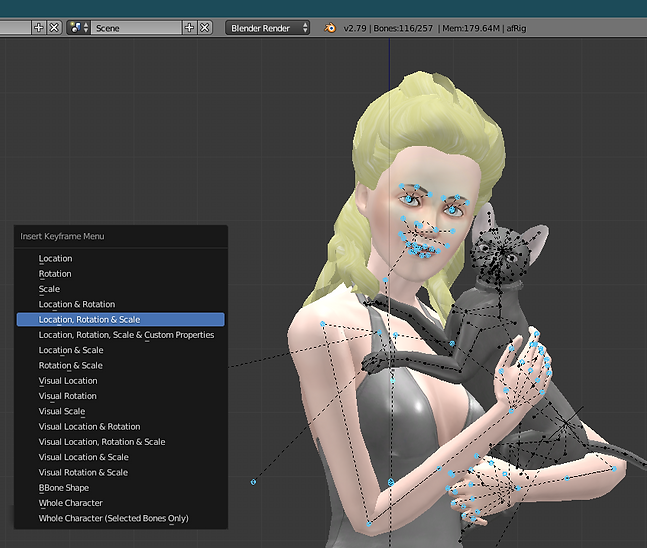This screenshot has height=548, width=647.
Task: Open the Blender Render engine dropdown
Action: click(x=267, y=28)
